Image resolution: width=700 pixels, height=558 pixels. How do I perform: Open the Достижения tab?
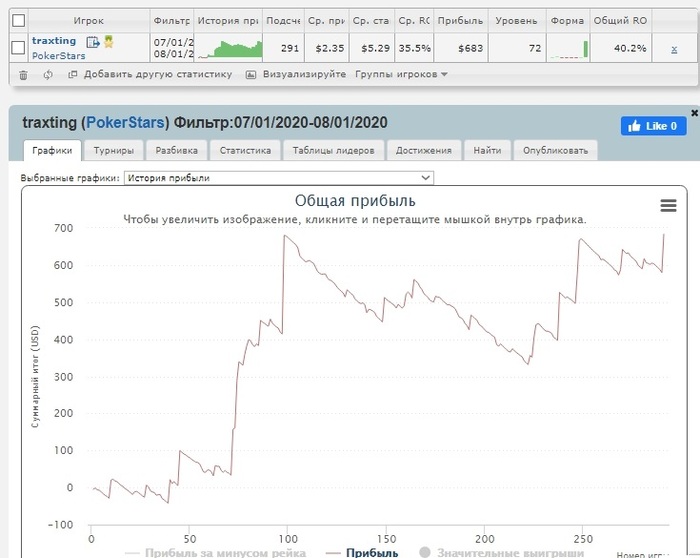coord(424,150)
